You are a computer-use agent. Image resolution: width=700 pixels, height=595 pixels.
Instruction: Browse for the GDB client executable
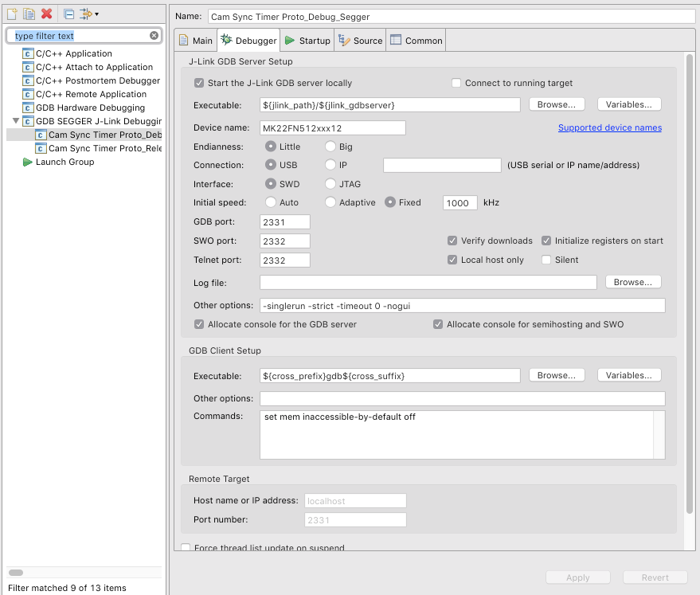point(557,375)
